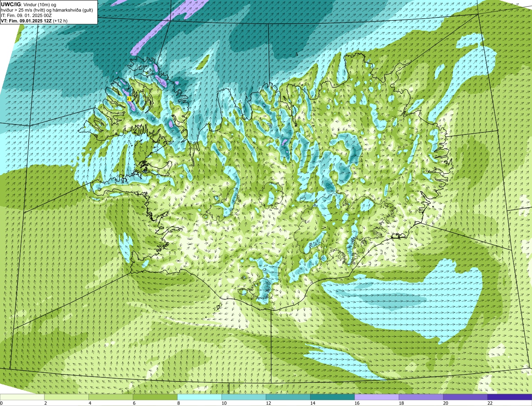Viewport: 532px width, 406px height.
Task: Select the 8–10 m/s light cyan swatch
Action: click(x=199, y=397)
